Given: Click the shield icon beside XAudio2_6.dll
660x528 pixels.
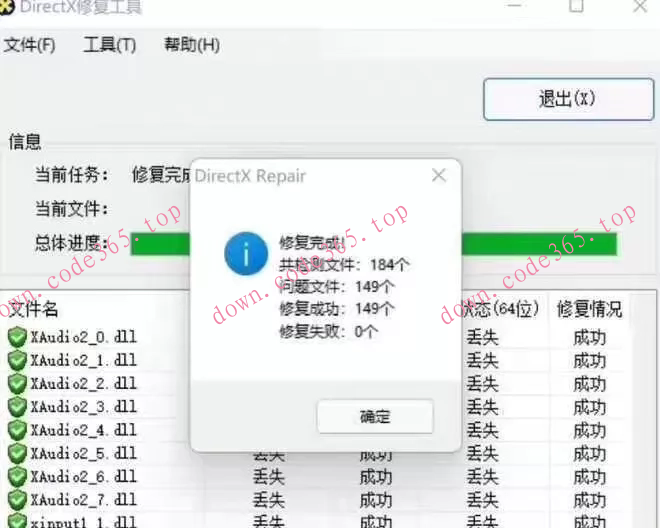Looking at the screenshot, I should point(17,477).
